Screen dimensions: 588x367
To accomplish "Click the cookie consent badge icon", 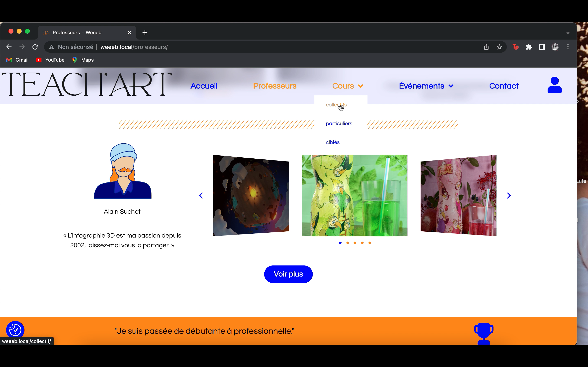I will click(x=15, y=330).
